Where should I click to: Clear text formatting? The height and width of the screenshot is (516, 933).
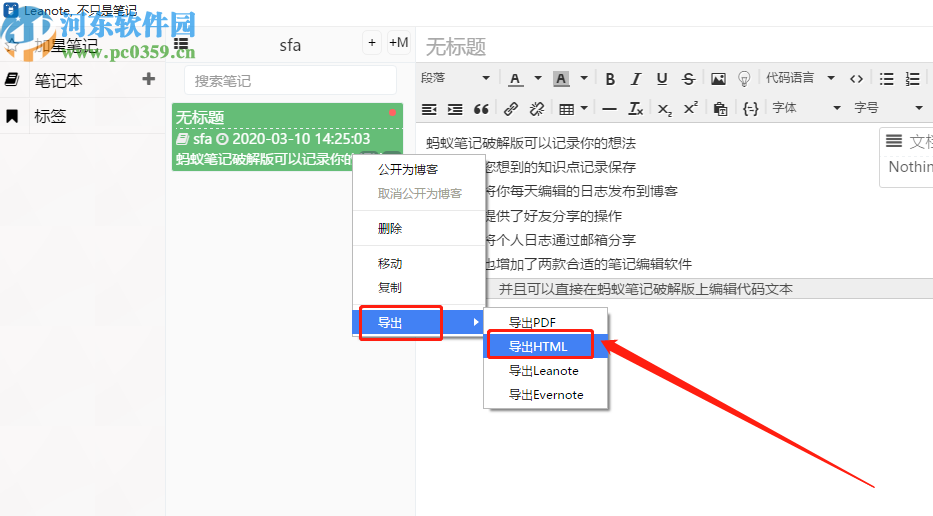coord(635,109)
